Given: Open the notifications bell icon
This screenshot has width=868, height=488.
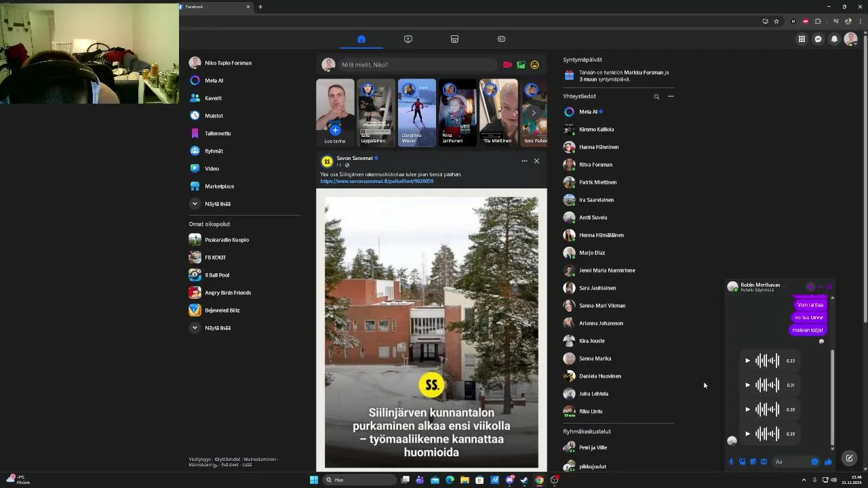Looking at the screenshot, I should tap(835, 39).
